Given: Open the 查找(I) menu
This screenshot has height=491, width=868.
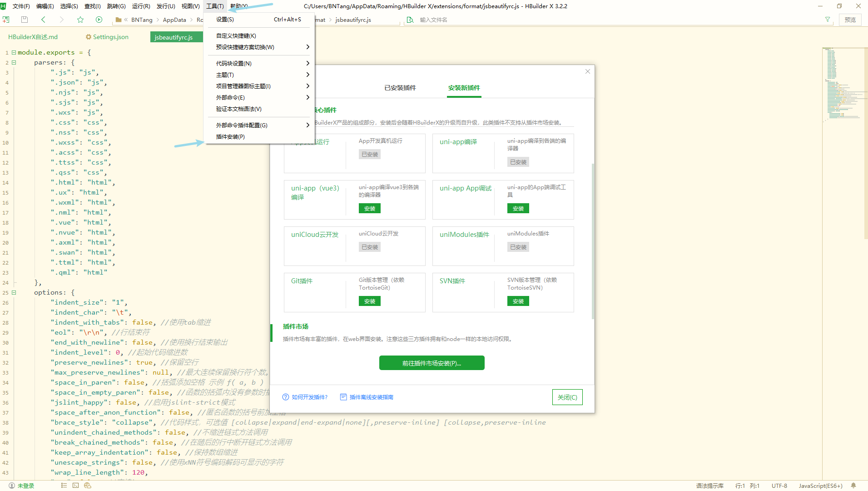Looking at the screenshot, I should [x=93, y=6].
